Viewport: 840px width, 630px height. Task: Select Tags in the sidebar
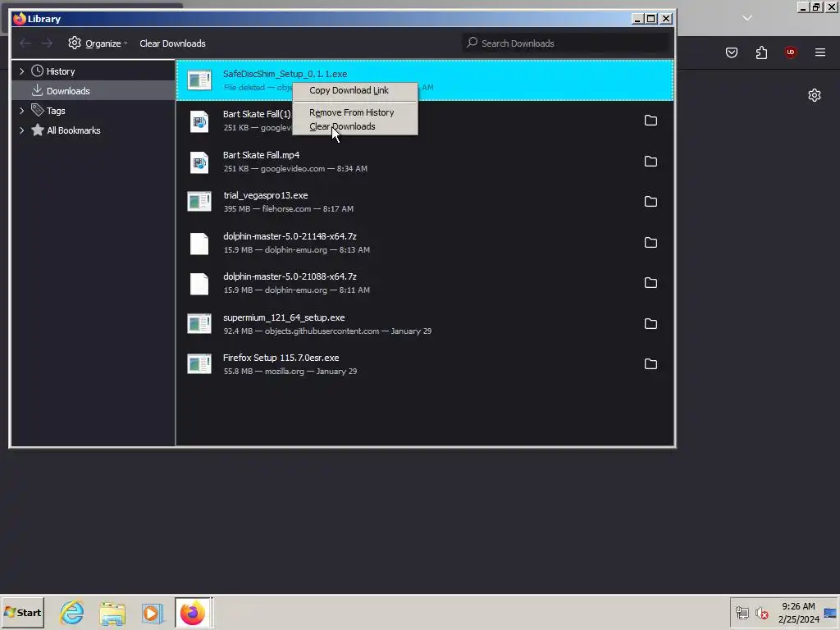coord(94,111)
